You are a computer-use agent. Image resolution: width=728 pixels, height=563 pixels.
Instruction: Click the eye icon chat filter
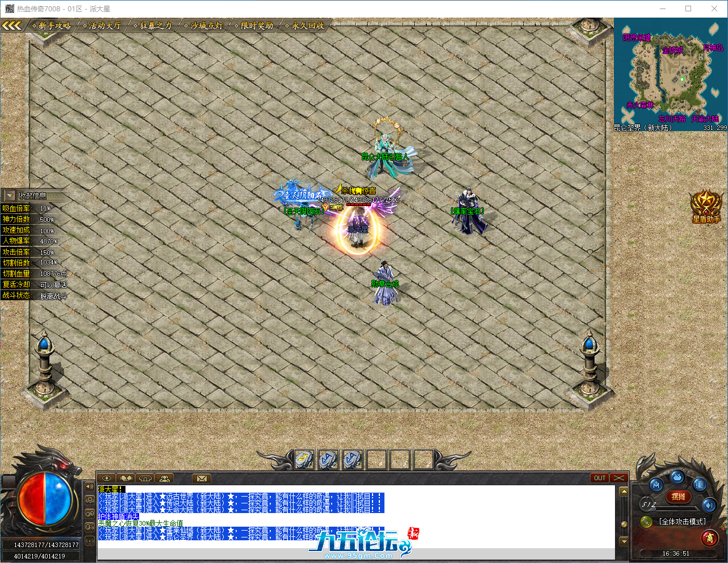point(106,478)
